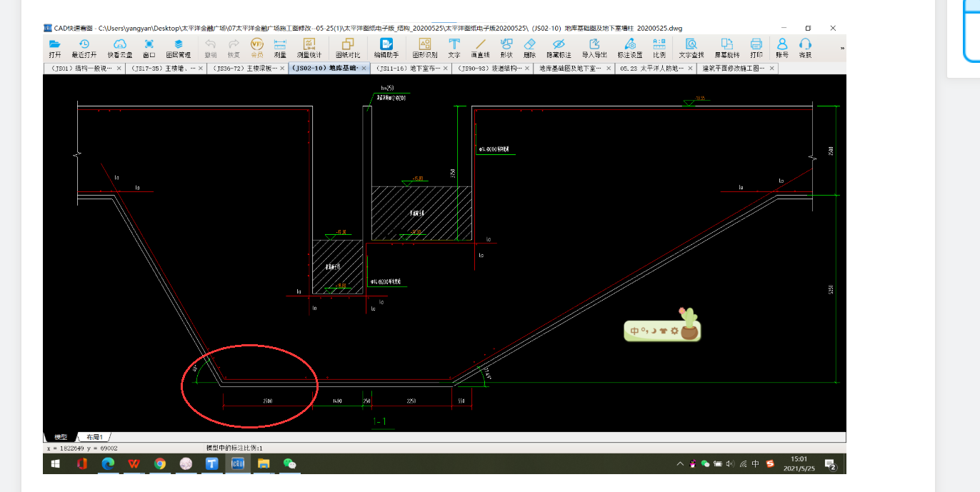Image resolution: width=980 pixels, height=492 pixels.
Task: Click the tray volume icon
Action: point(730,464)
